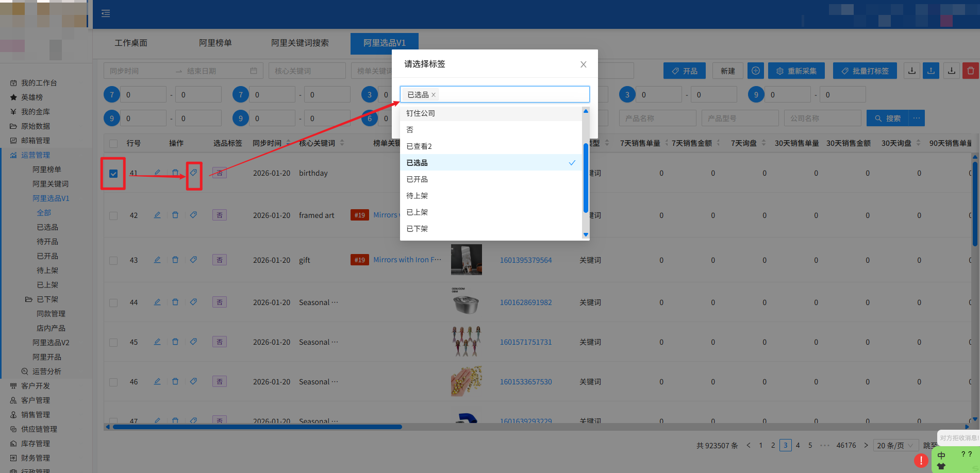
Task: Choose 已开品 in the tag dropdown list
Action: pyautogui.click(x=491, y=179)
